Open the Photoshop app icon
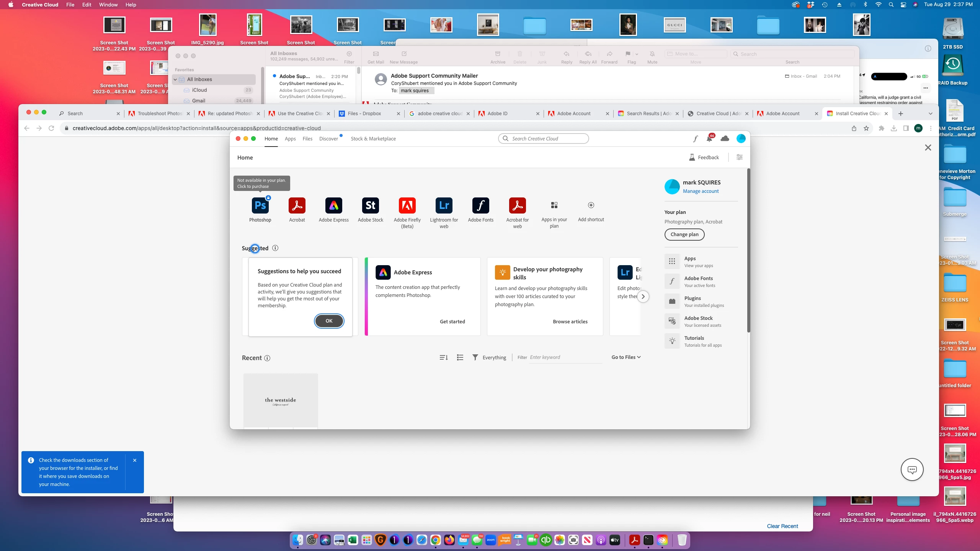This screenshot has height=551, width=980. pyautogui.click(x=260, y=205)
